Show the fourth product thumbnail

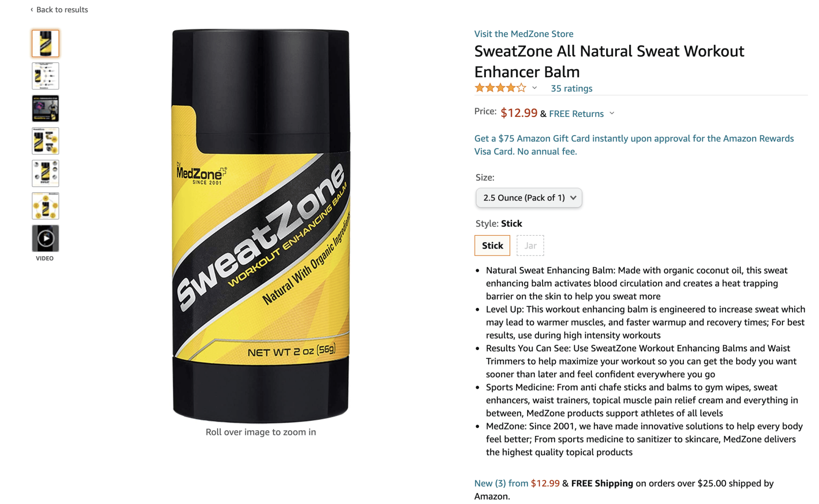pyautogui.click(x=45, y=141)
